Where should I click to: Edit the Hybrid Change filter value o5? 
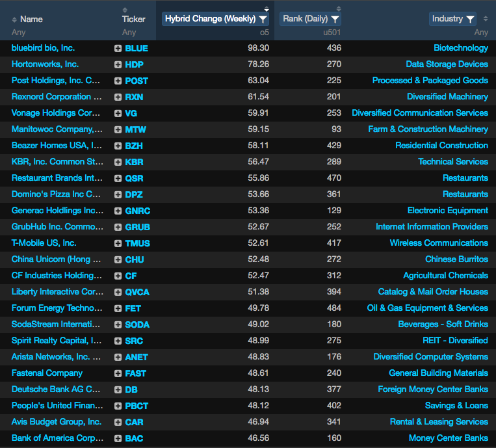click(265, 33)
